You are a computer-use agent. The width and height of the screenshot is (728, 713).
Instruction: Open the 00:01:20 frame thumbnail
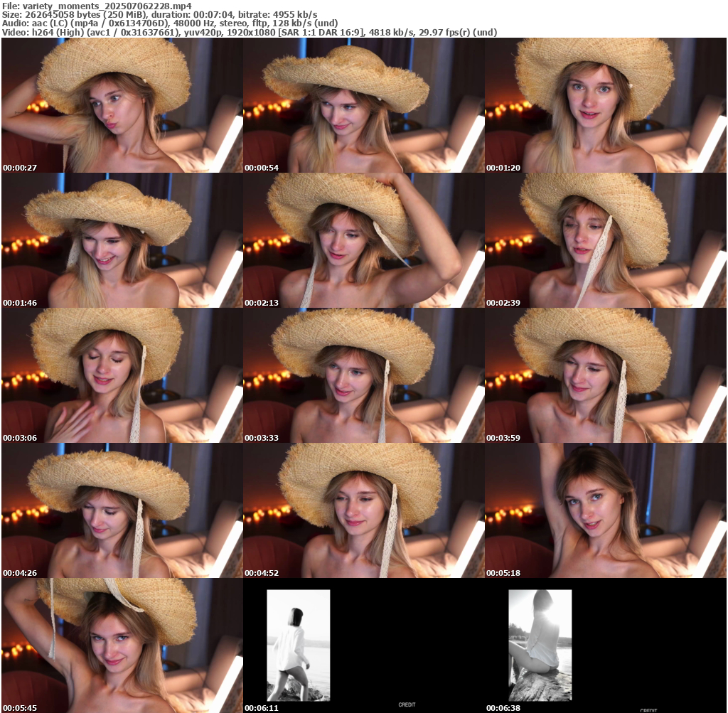point(605,105)
